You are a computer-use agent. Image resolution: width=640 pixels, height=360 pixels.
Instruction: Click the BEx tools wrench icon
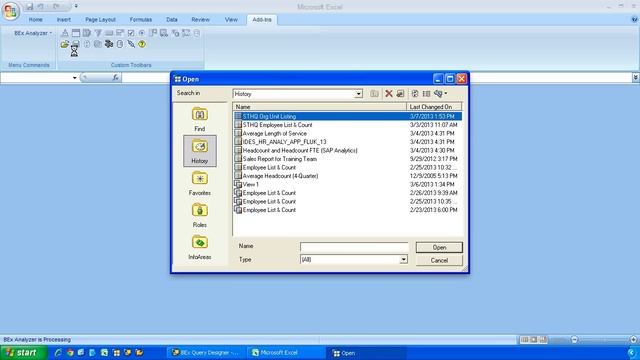(x=131, y=44)
